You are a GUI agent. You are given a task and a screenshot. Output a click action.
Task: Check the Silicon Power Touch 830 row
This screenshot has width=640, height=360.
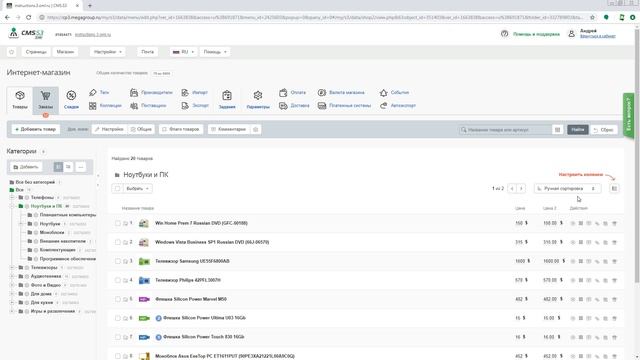tap(118, 337)
